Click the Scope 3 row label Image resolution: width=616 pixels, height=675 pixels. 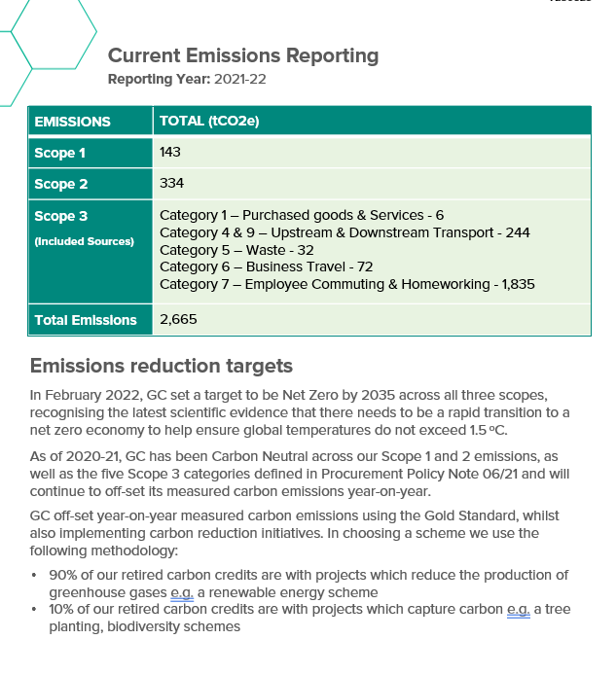(60, 216)
